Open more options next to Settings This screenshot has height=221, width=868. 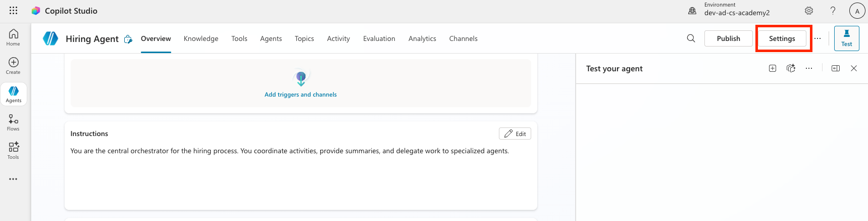(818, 38)
